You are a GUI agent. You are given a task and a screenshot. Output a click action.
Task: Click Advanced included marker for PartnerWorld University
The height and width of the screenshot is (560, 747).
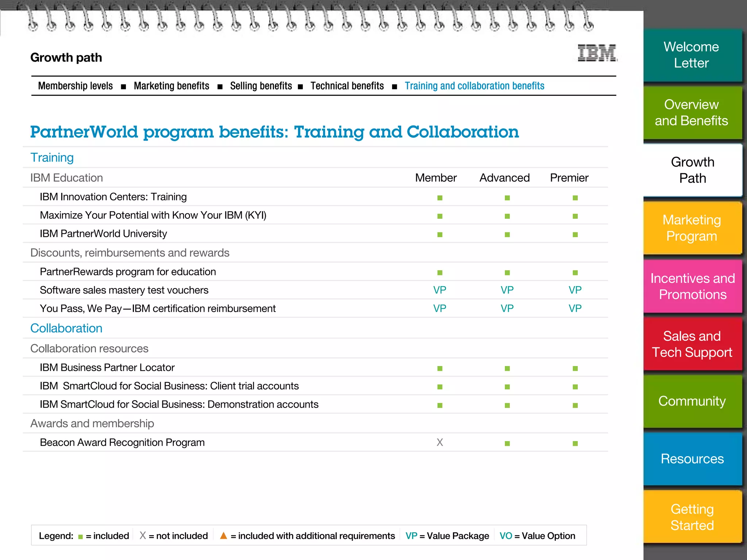point(507,235)
